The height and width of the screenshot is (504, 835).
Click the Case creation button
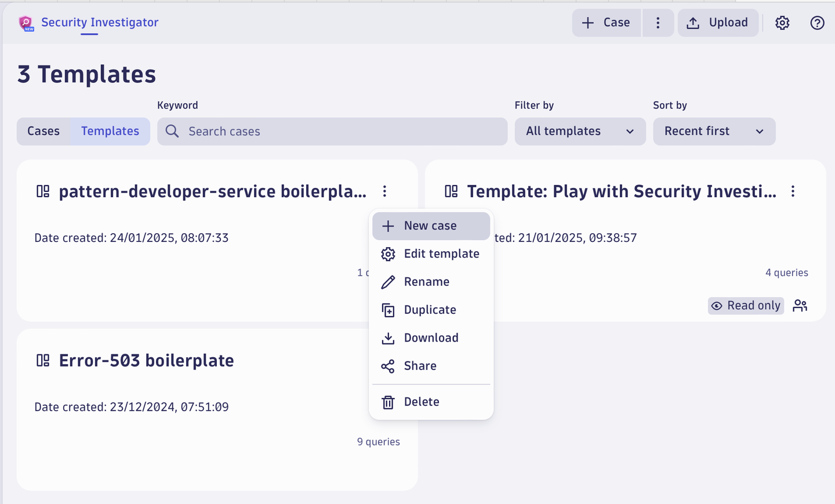pos(606,23)
